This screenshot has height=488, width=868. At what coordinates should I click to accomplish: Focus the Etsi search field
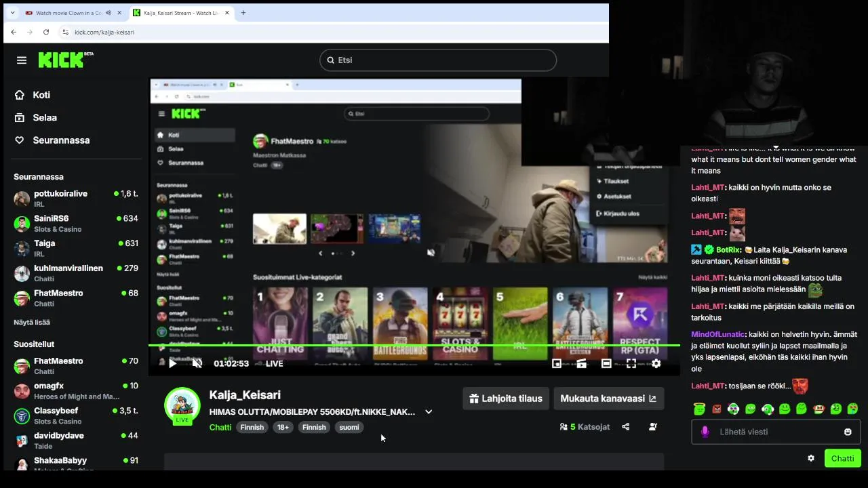pyautogui.click(x=438, y=60)
